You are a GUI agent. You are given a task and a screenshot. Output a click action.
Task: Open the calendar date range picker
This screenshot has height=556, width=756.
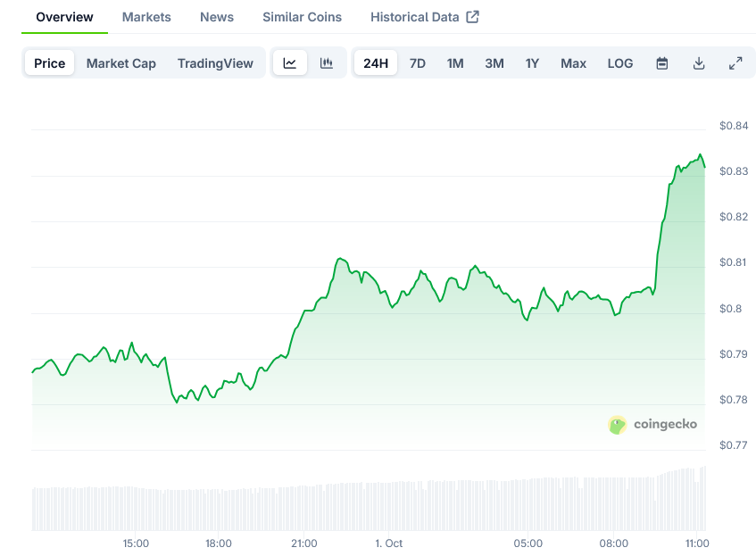click(x=662, y=63)
